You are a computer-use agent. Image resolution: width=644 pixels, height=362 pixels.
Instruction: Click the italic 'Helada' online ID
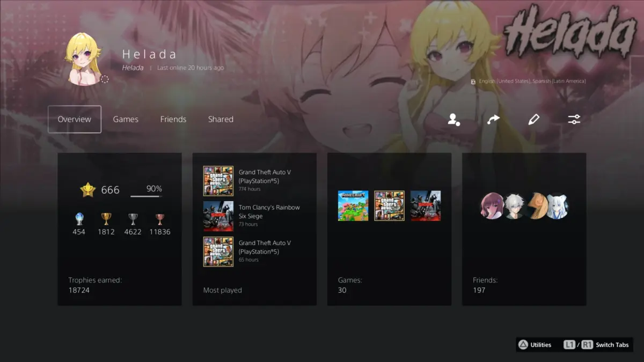click(x=133, y=68)
